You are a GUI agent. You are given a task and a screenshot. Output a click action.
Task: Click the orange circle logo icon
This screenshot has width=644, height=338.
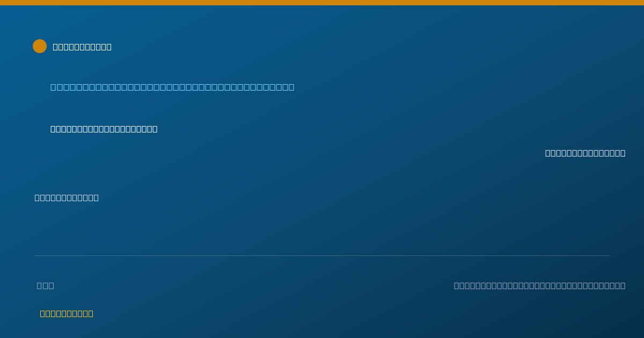[x=40, y=46]
